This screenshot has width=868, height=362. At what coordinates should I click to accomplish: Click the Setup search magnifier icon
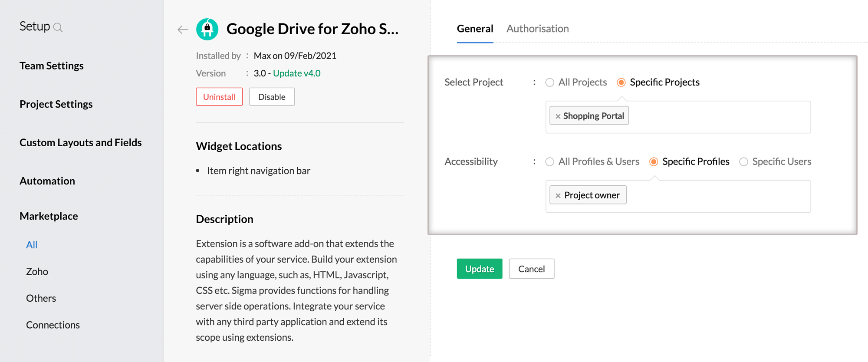pos(58,28)
